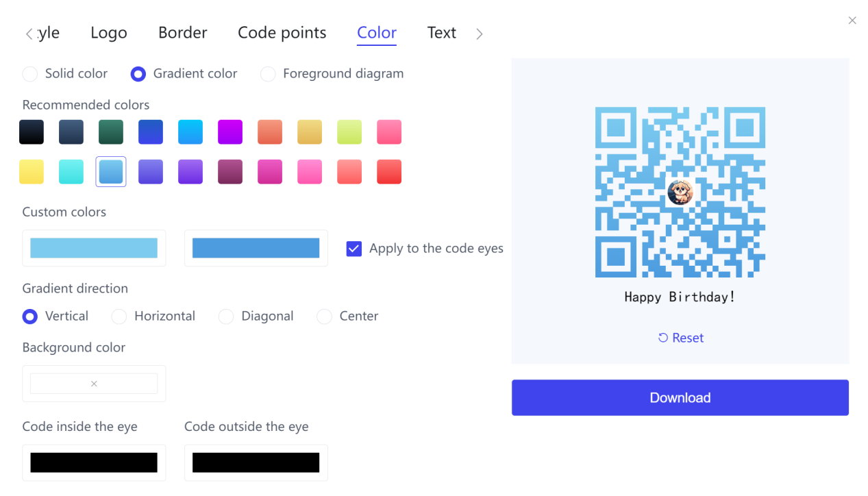Click the Recommended colors label
868x496 pixels.
coord(86,105)
